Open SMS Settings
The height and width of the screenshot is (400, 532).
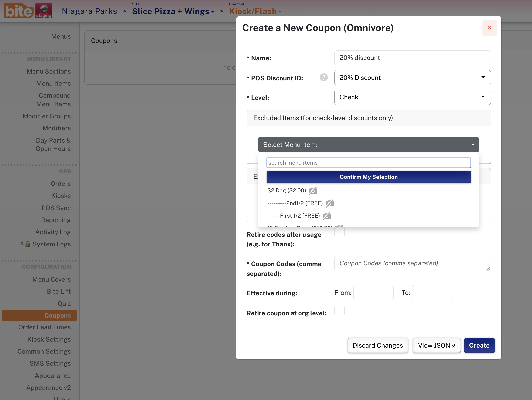point(50,363)
